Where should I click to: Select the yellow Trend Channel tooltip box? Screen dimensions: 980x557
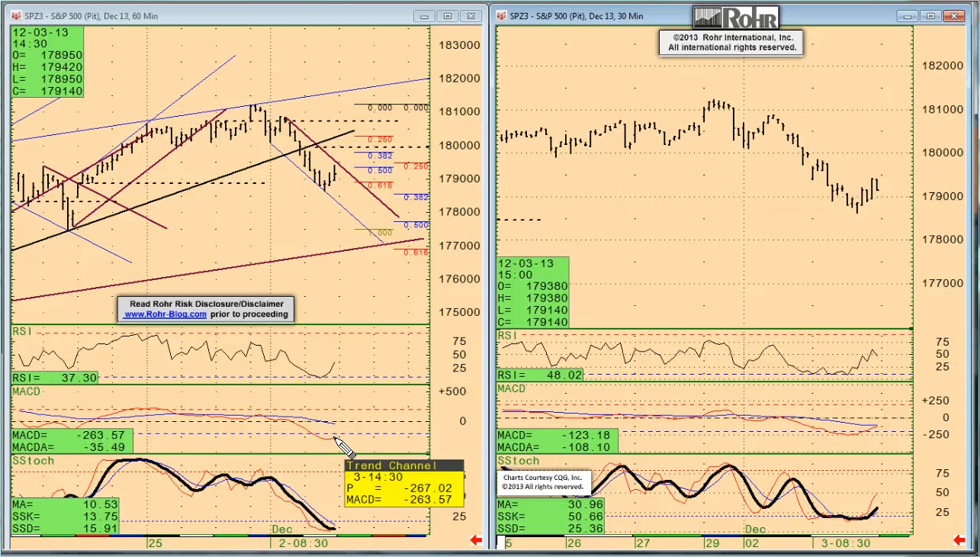(403, 483)
